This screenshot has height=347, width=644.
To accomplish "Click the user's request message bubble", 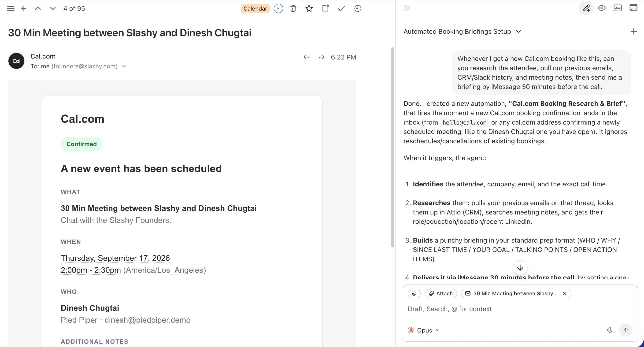I will [x=541, y=73].
